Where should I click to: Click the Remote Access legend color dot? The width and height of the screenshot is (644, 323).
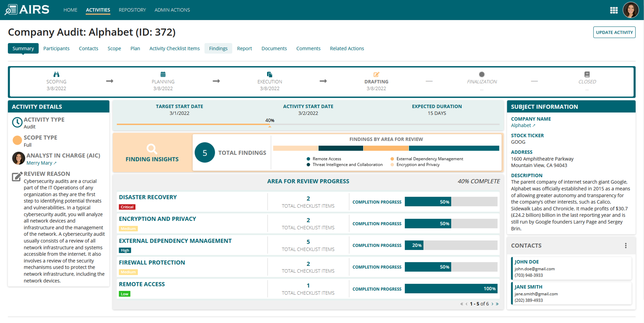pos(308,159)
